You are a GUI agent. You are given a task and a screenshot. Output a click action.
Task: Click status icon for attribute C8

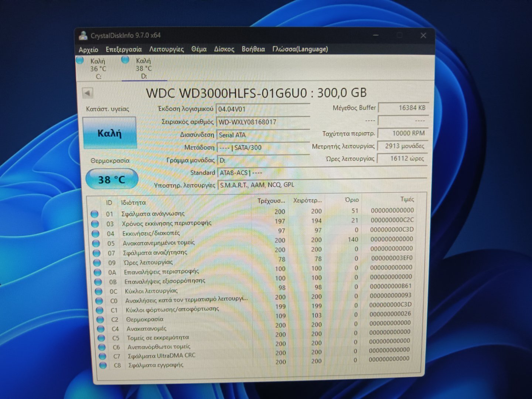point(103,365)
